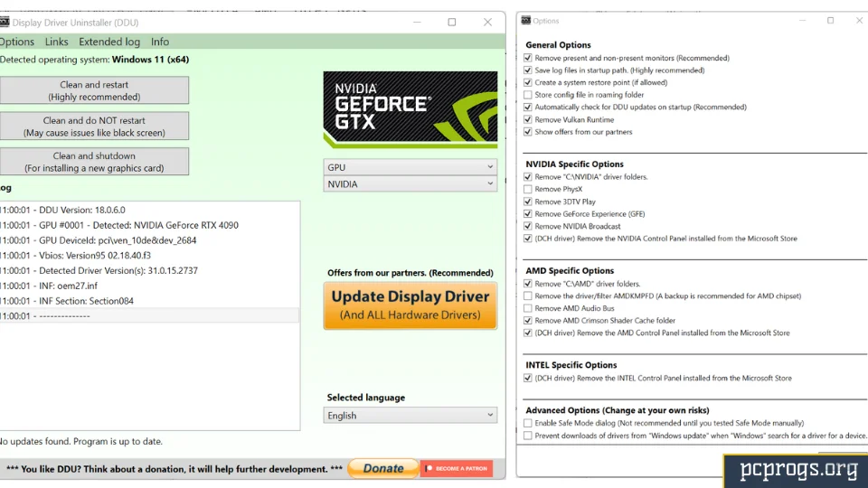
Task: Click the Options window title icon
Action: [x=526, y=21]
